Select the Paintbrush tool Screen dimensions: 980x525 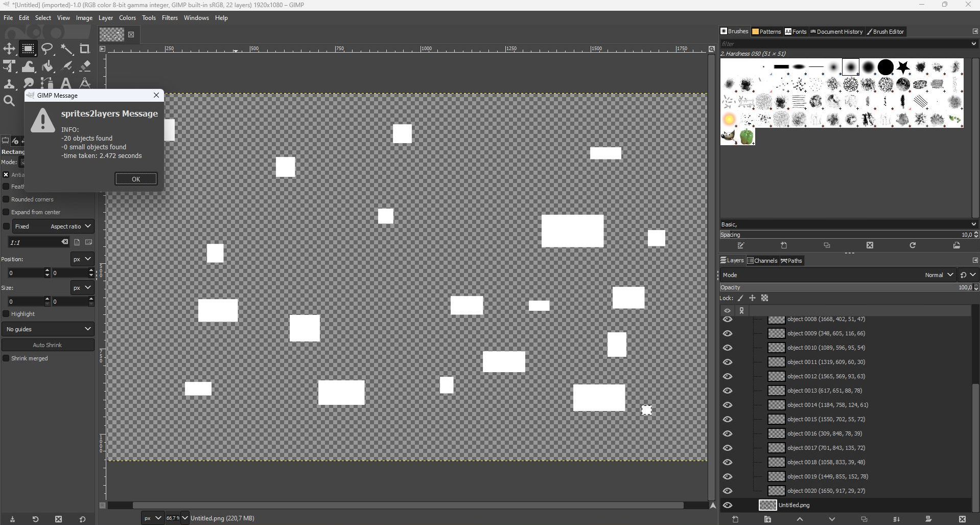66,66
